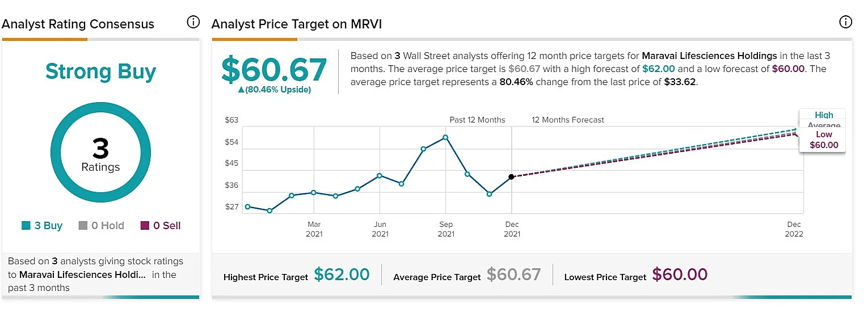Click the purple 0 Sell legend square
Screen dimensions: 868x321
145,226
